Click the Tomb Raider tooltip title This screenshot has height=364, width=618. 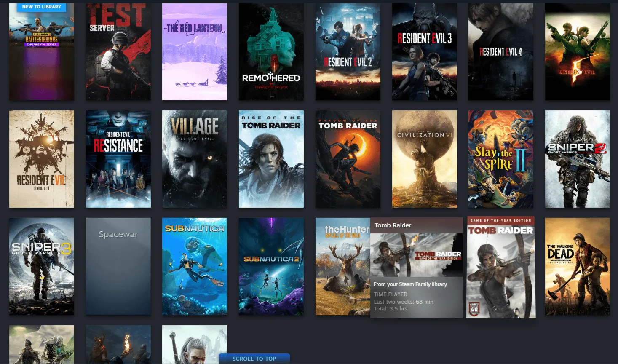pos(393,225)
